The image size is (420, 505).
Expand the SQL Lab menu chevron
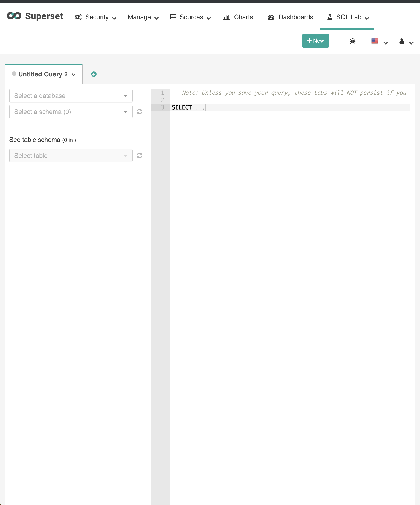pyautogui.click(x=367, y=18)
